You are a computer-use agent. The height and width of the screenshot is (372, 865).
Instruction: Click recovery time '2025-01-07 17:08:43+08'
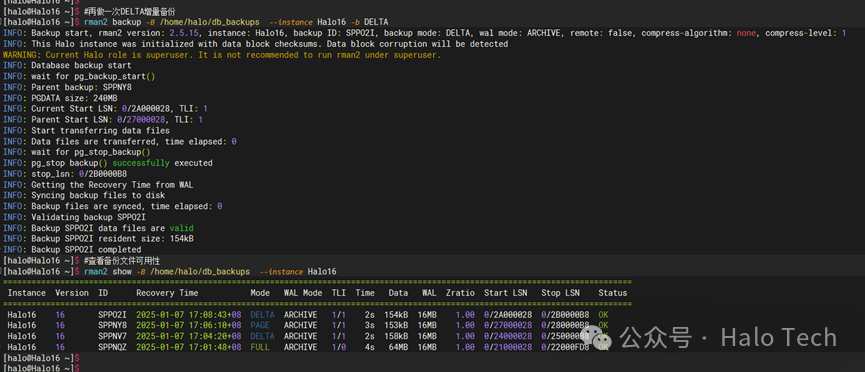click(189, 315)
